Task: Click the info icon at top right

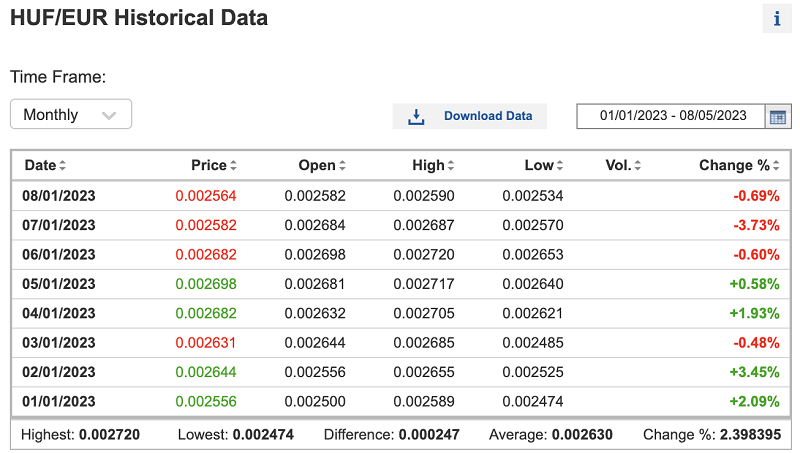Action: [777, 19]
